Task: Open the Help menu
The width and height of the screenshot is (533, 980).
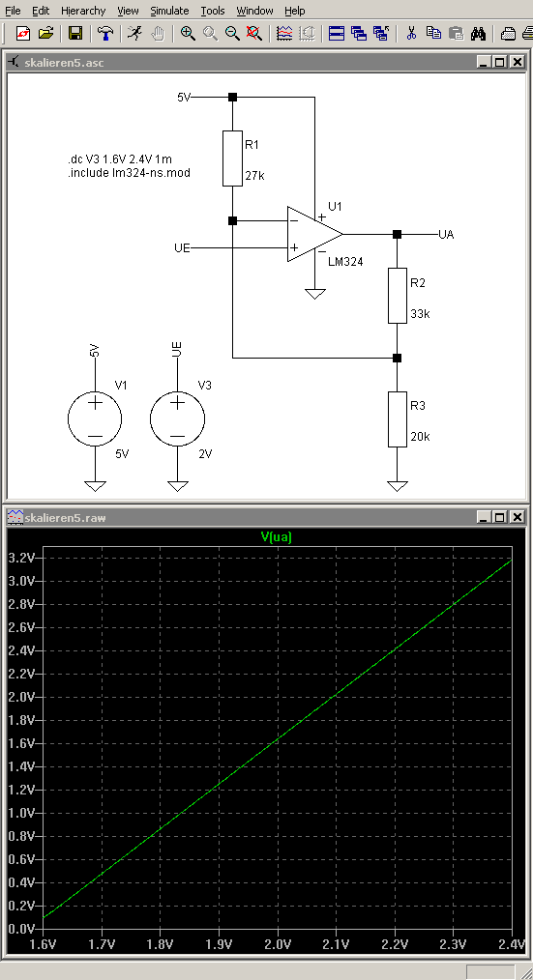Action: (295, 11)
